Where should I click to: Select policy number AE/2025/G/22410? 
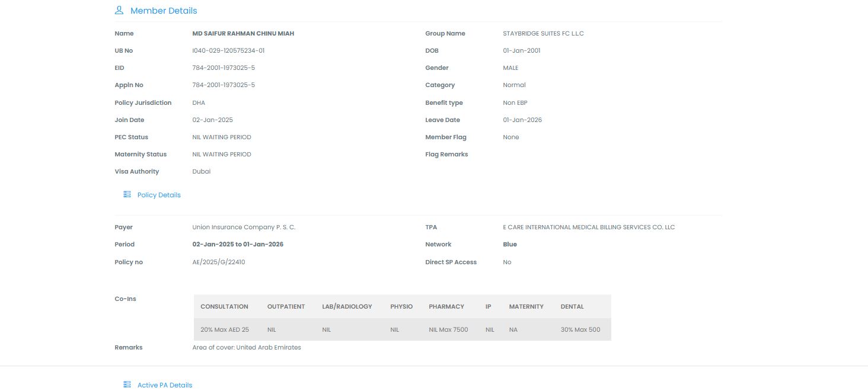[x=219, y=262]
